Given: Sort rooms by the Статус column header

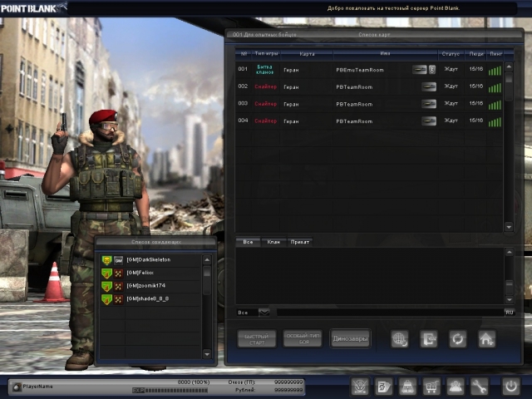Looking at the screenshot, I should tap(451, 54).
